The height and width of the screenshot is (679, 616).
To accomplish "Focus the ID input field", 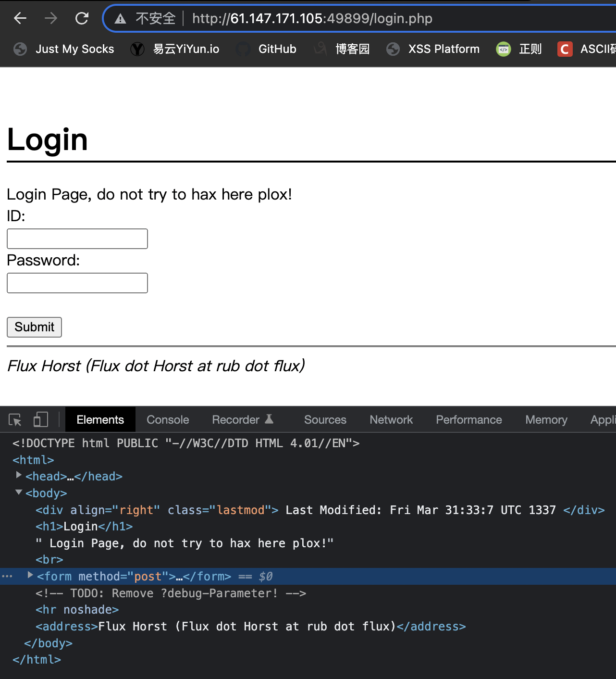I will pyautogui.click(x=77, y=239).
